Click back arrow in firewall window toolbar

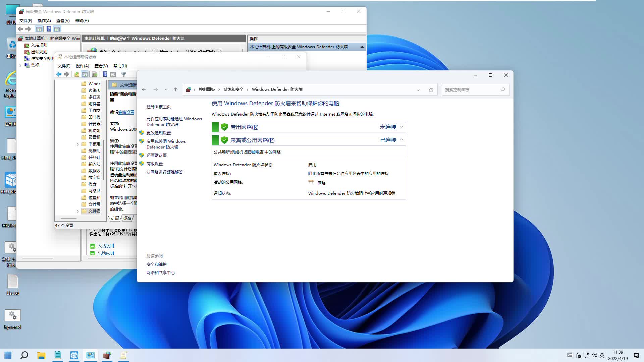pyautogui.click(x=21, y=29)
